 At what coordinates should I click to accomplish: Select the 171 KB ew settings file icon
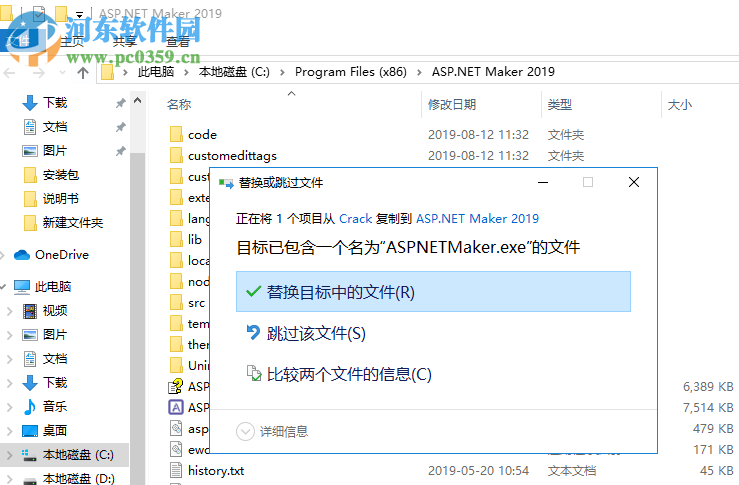(x=176, y=449)
